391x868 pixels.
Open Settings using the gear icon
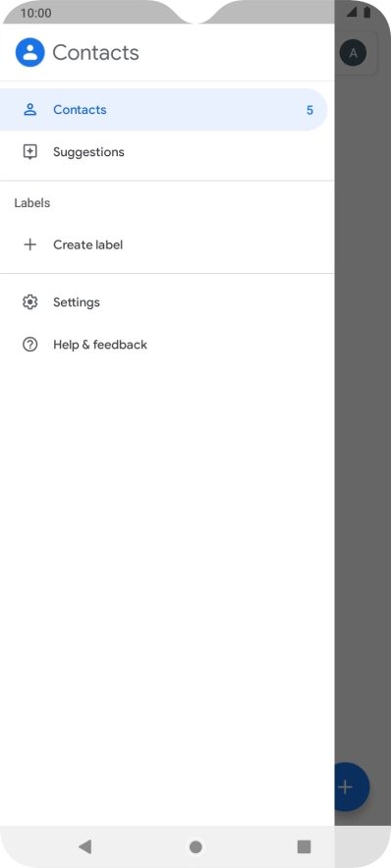point(29,302)
